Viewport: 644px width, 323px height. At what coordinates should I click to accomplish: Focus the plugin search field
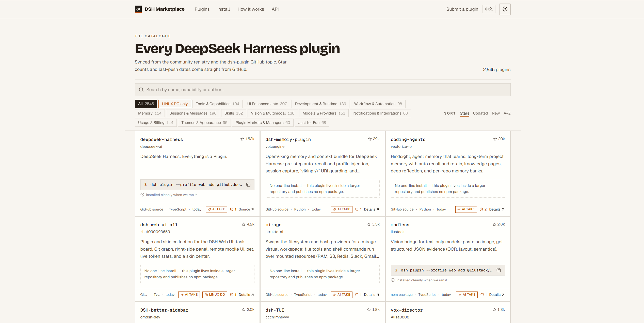point(323,90)
